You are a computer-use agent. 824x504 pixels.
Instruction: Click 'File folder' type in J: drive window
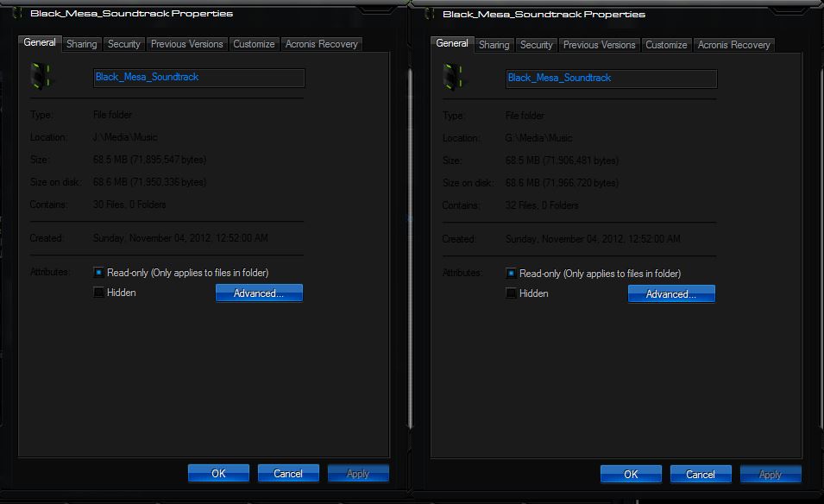tap(112, 115)
